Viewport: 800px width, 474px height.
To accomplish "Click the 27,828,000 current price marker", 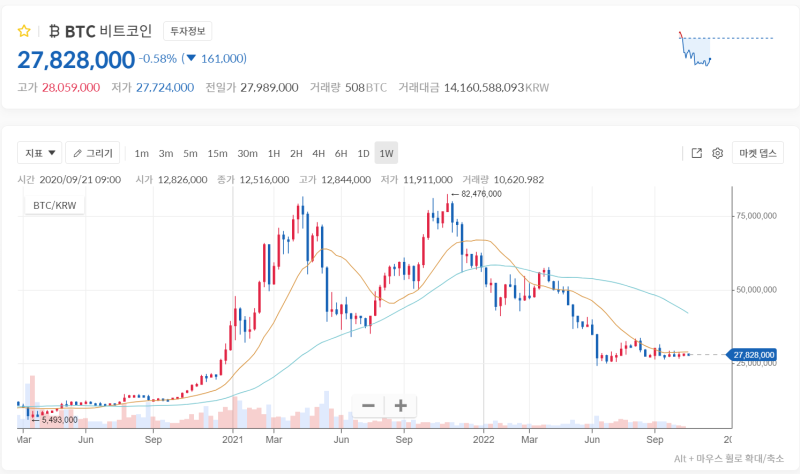I will (x=752, y=355).
